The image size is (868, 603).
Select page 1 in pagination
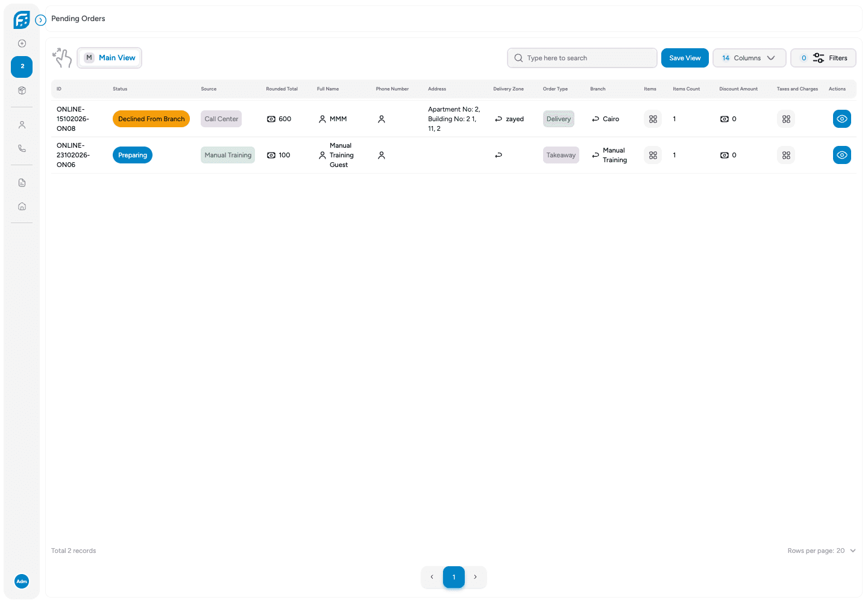click(454, 577)
